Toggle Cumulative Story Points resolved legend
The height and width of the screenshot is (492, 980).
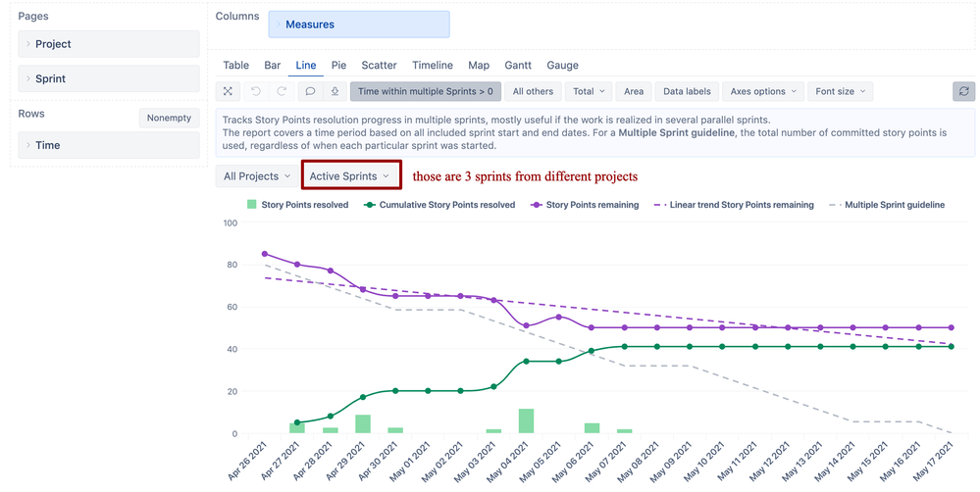pos(439,205)
